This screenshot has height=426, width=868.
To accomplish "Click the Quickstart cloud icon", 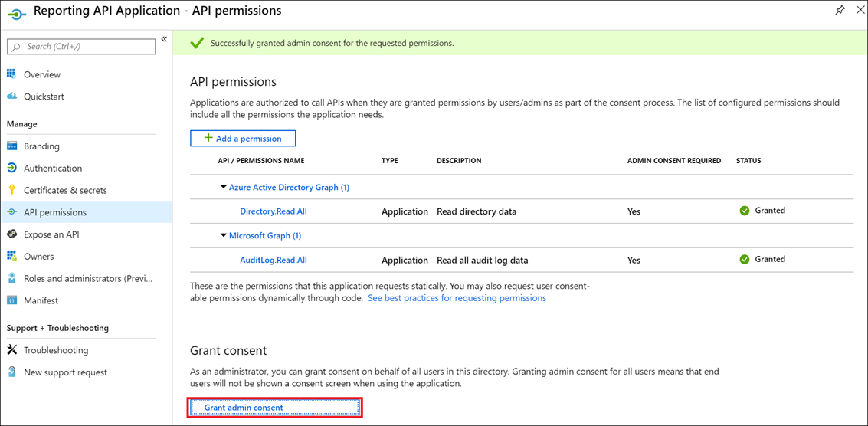I will [11, 97].
